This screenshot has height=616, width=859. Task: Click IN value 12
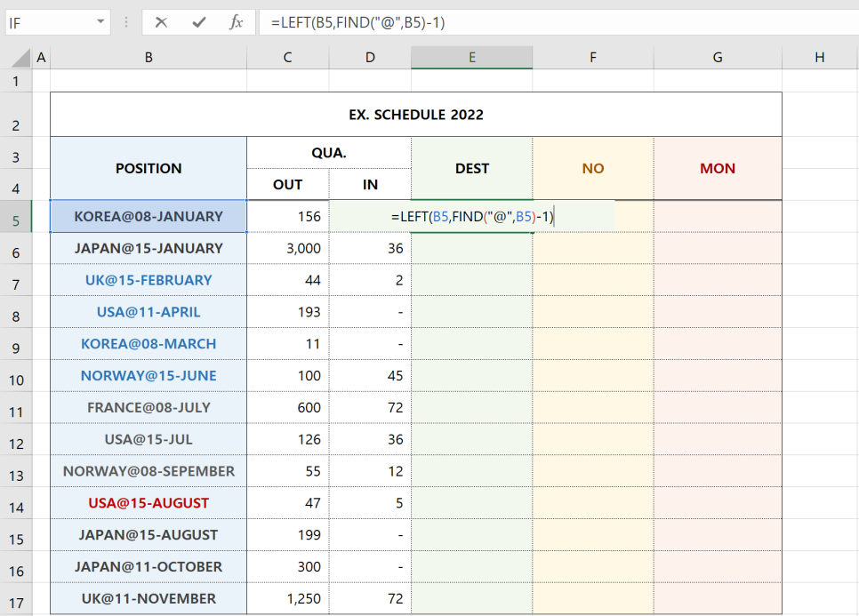[370, 471]
